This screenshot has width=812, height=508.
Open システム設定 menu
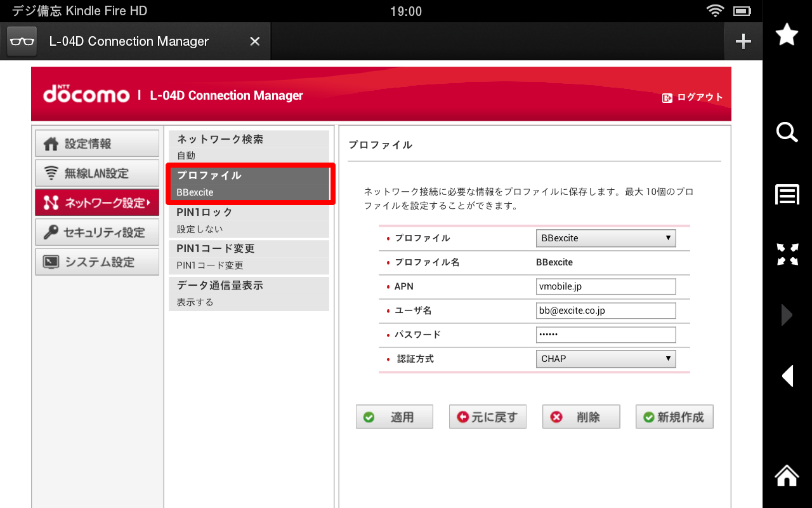point(97,262)
